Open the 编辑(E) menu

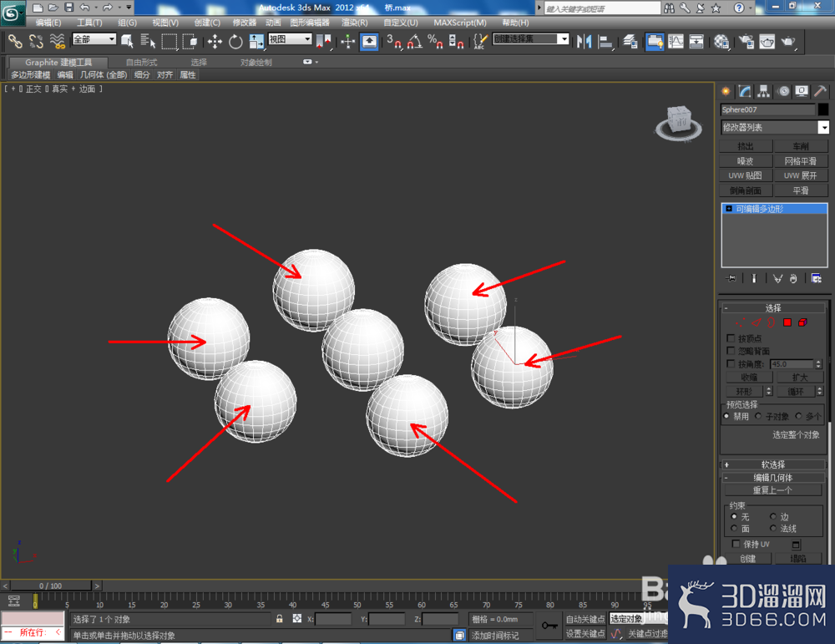48,23
